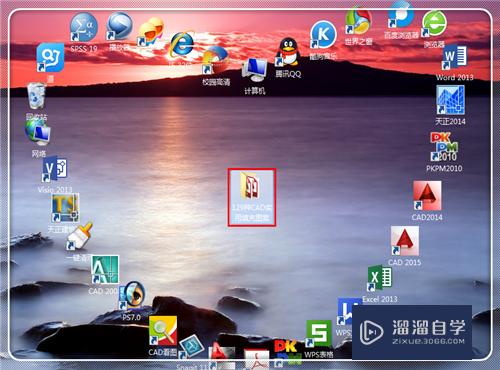The width and height of the screenshot is (500, 370).
Task: Open the blue Q pinyin input shortcut
Action: (x=50, y=57)
